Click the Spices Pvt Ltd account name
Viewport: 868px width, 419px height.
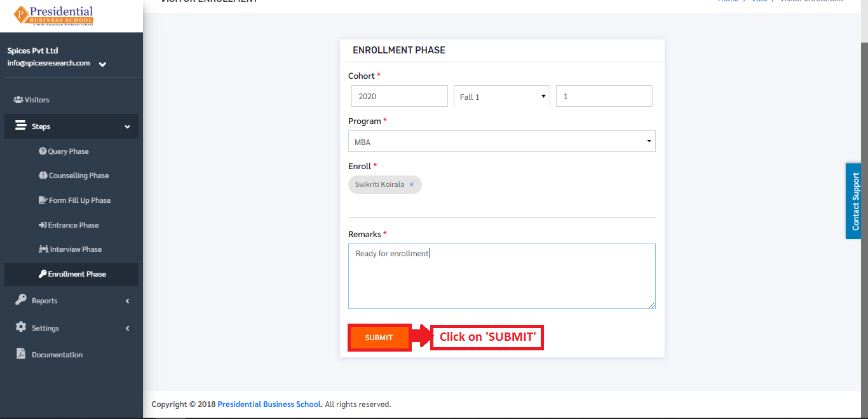tap(32, 51)
